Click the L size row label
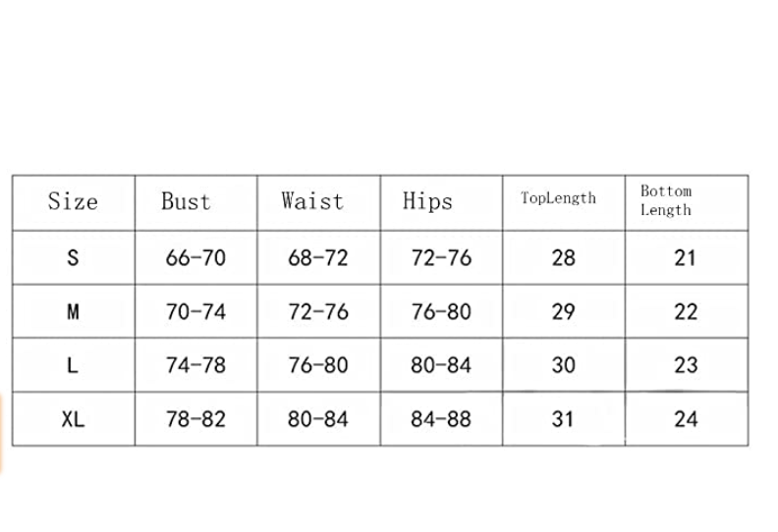 pyautogui.click(x=73, y=365)
